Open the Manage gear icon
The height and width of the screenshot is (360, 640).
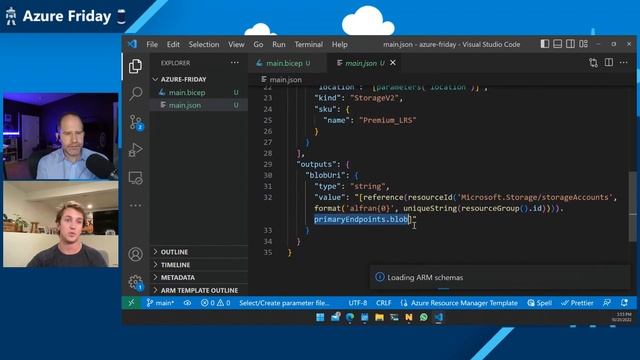click(x=136, y=282)
